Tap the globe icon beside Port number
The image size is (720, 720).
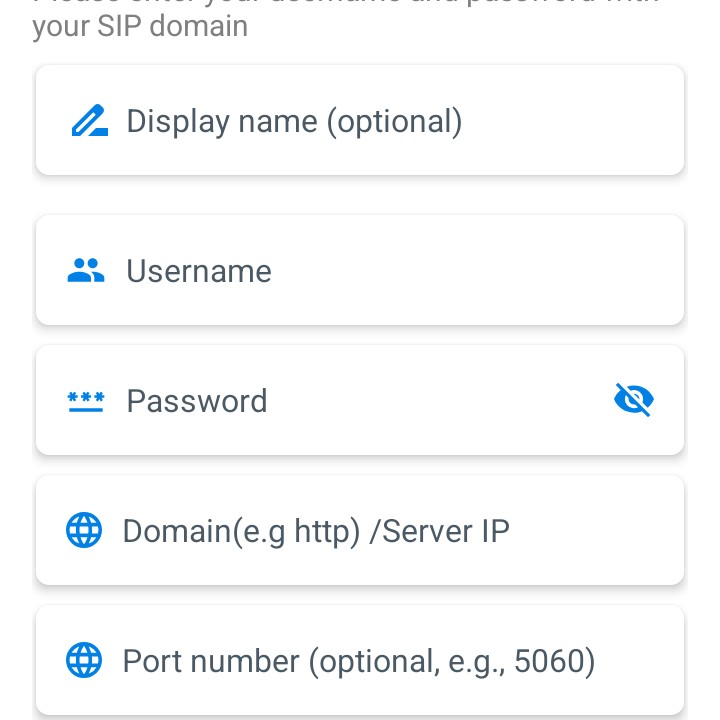click(x=84, y=660)
